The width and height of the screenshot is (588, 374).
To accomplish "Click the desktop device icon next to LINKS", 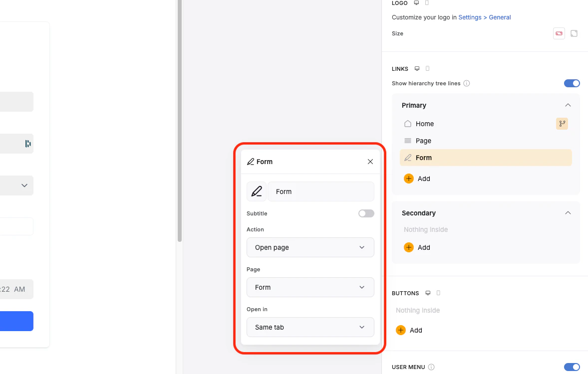I will (x=417, y=69).
